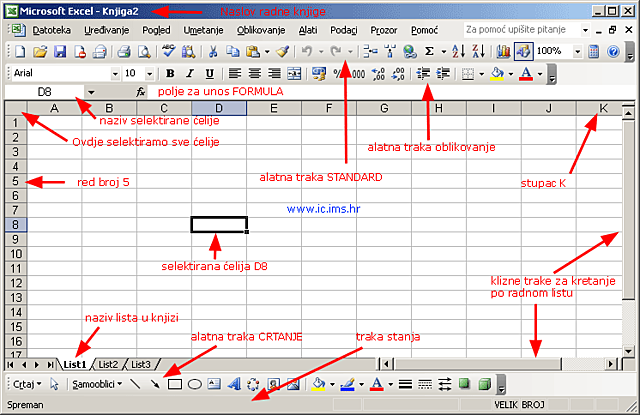This screenshot has height=415, width=640.
Task: Switch to the List3 sheet tab
Action: [141, 364]
